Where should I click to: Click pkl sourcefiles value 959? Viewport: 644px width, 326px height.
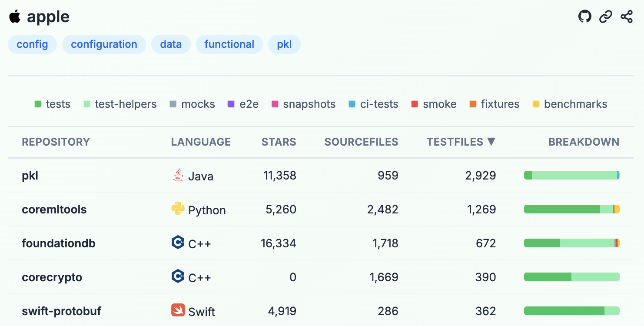click(388, 176)
